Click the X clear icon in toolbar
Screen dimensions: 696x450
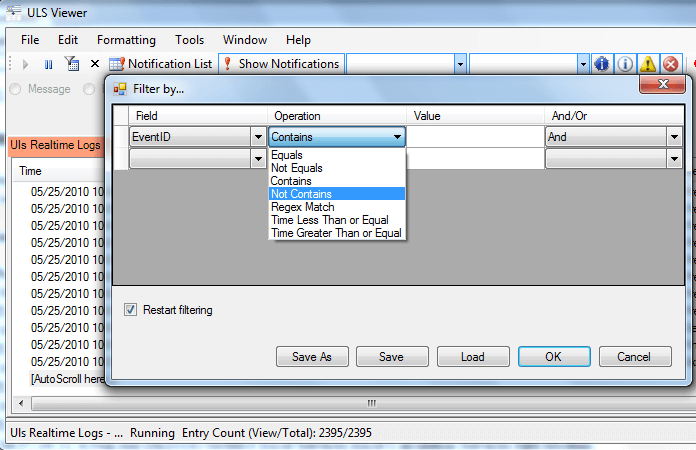point(95,64)
